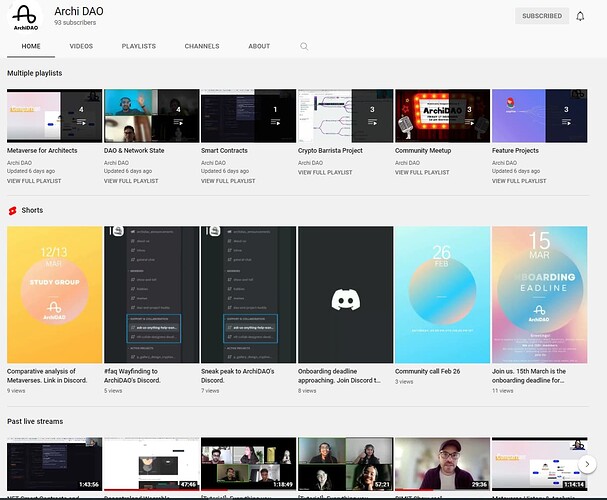
Task: Click Archi DAO under Metaverse for Architects
Action: [19, 163]
